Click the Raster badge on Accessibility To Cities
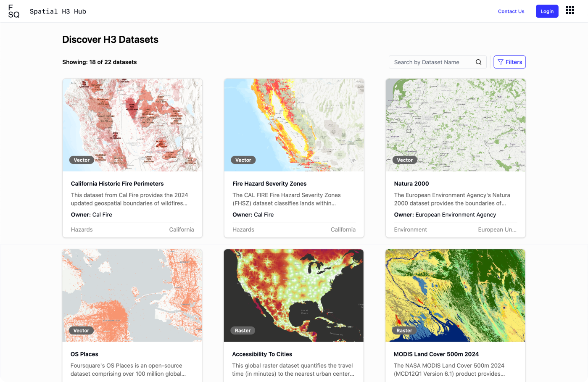The image size is (588, 382). point(243,330)
